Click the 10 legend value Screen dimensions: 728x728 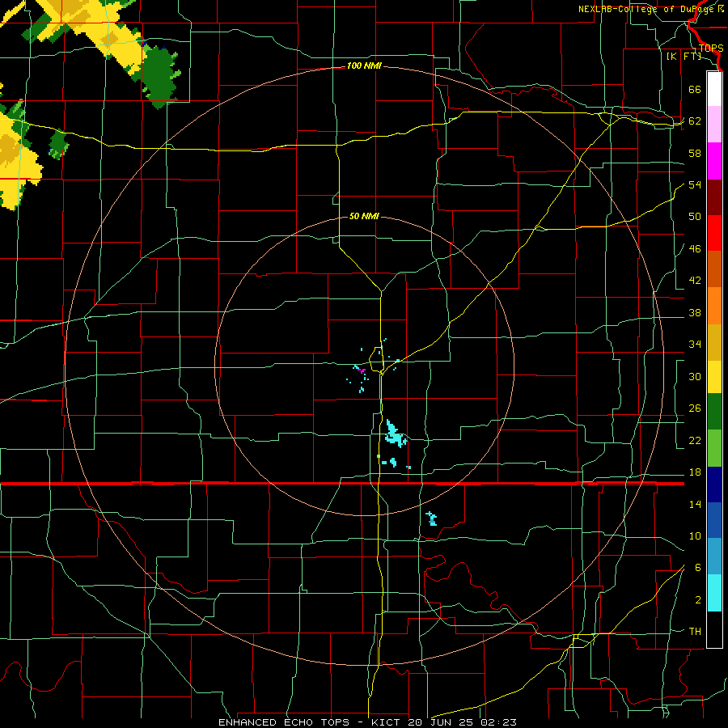pyautogui.click(x=695, y=536)
